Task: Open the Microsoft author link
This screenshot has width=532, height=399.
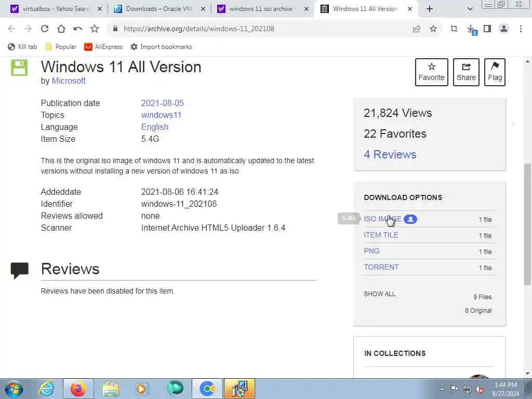Action: pos(69,81)
